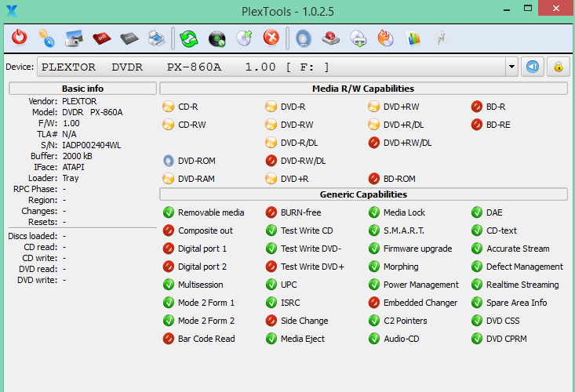Viewport: 575px width, 392px height.
Task: Refresh with the green arrows icon
Action: [x=189, y=38]
